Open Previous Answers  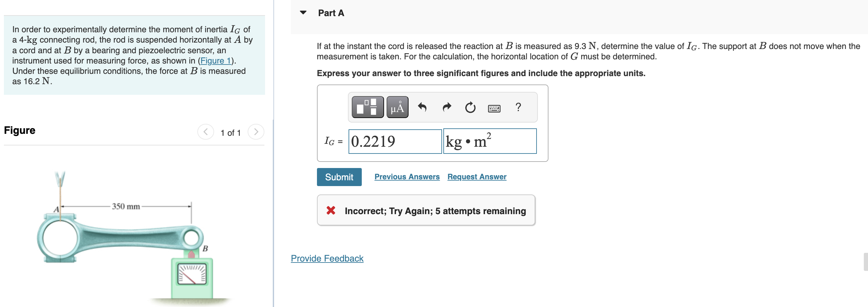(407, 176)
